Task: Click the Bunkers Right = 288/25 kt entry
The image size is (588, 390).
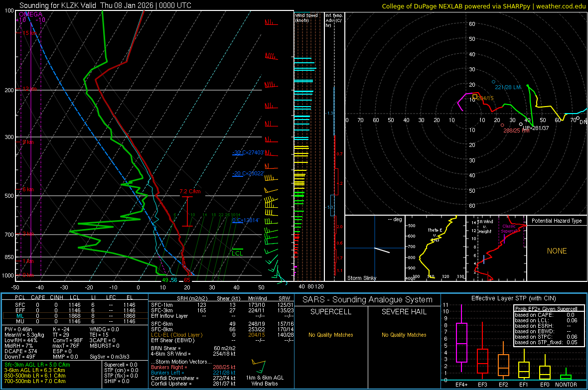Action: click(x=193, y=368)
